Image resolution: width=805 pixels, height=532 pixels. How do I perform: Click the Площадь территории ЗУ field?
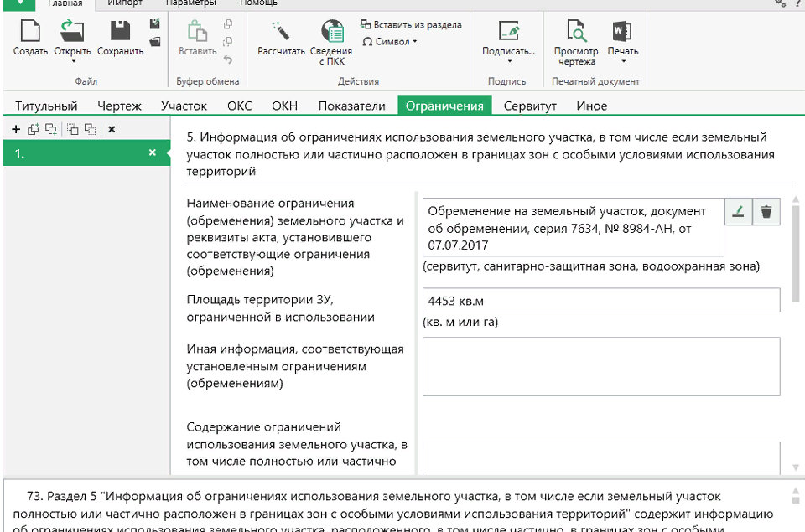[x=600, y=300]
